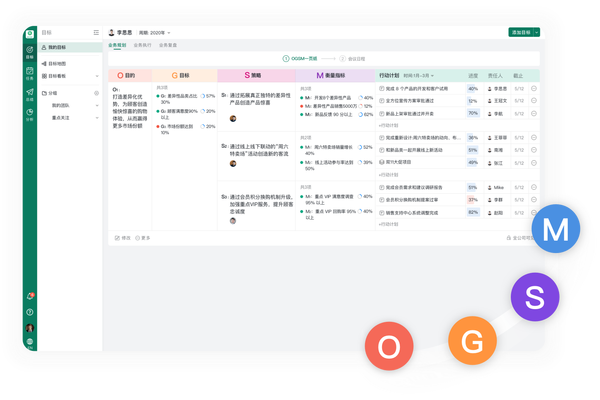This screenshot has width=600, height=400.
Task: Collapse the 目标 panel with the list icon
Action: [96, 33]
